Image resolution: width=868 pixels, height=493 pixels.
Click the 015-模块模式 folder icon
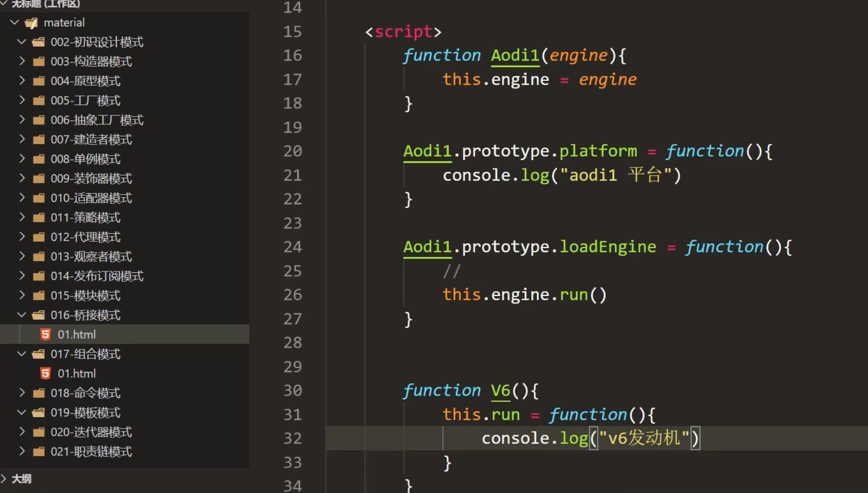click(x=39, y=295)
